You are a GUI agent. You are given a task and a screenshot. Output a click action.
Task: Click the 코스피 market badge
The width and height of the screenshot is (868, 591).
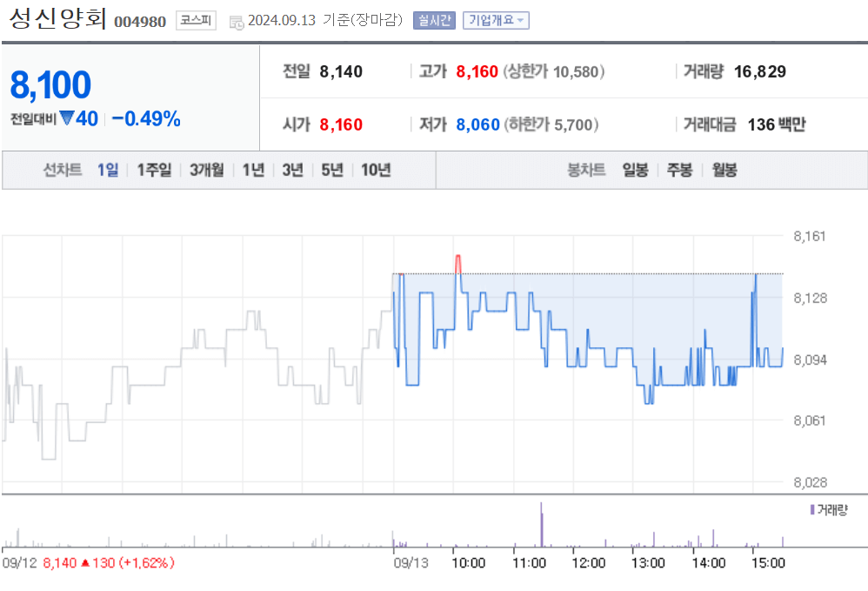click(x=196, y=21)
